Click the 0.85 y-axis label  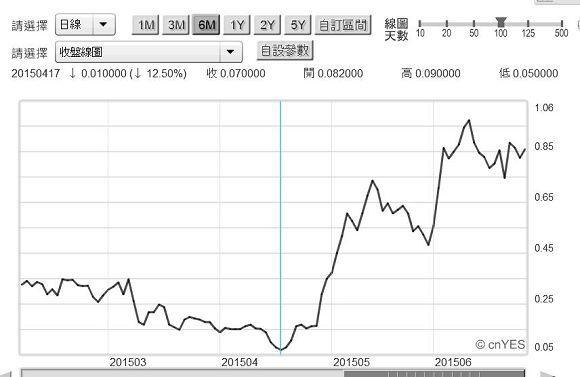coord(544,147)
